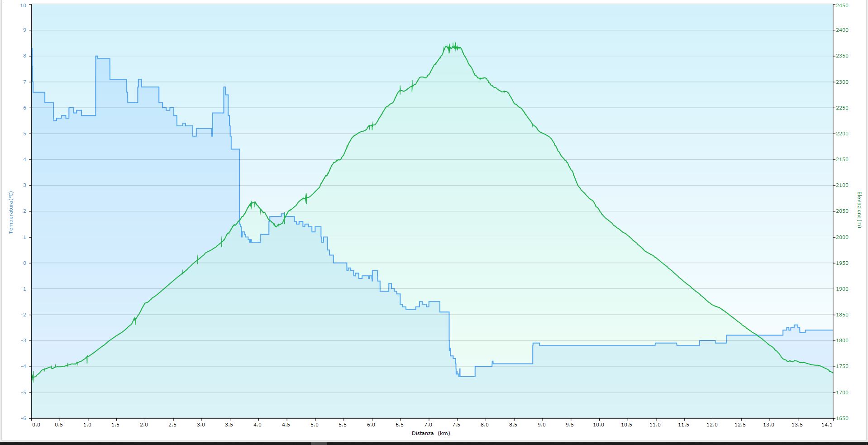This screenshot has height=445, width=868.
Task: Click the 1650 elevation tick label
Action: (842, 418)
